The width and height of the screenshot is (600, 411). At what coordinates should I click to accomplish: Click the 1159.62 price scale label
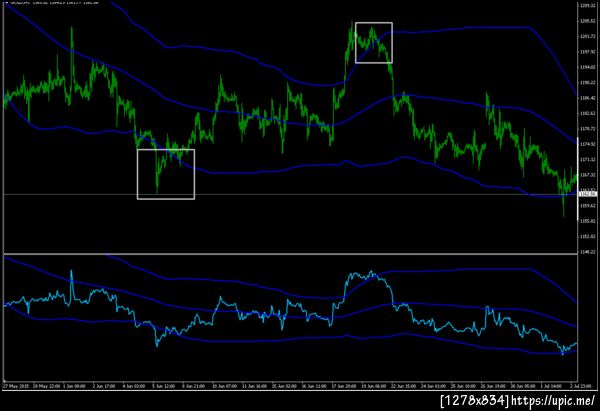589,206
